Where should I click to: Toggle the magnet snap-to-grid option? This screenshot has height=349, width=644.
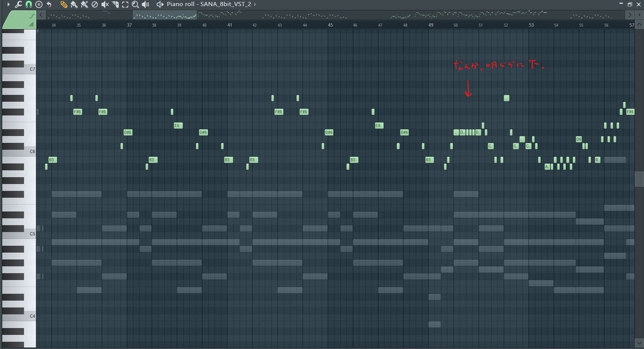[x=28, y=4]
